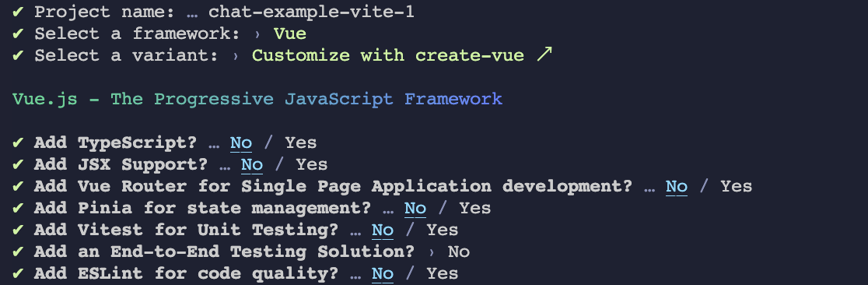This screenshot has width=868, height=285.
Task: Select Yes for Vue Router prompt
Action: (737, 186)
